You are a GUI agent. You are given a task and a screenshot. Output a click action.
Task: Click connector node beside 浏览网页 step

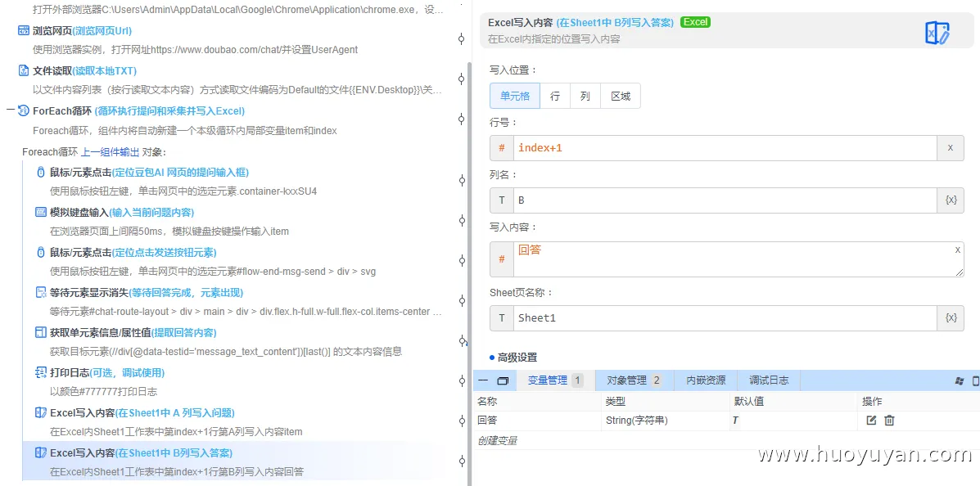pos(461,39)
